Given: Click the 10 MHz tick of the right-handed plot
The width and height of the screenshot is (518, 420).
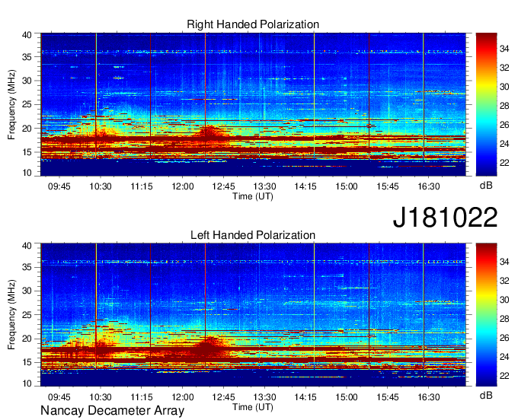Looking at the screenshot, I should [27, 173].
